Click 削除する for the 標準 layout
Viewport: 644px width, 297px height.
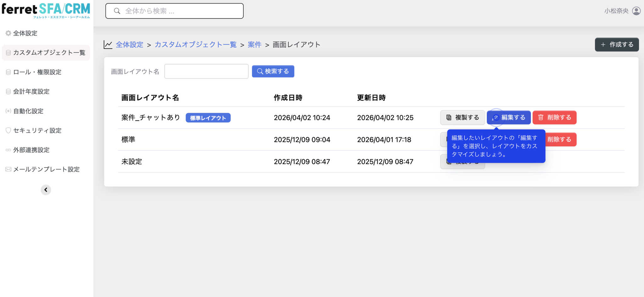561,140
